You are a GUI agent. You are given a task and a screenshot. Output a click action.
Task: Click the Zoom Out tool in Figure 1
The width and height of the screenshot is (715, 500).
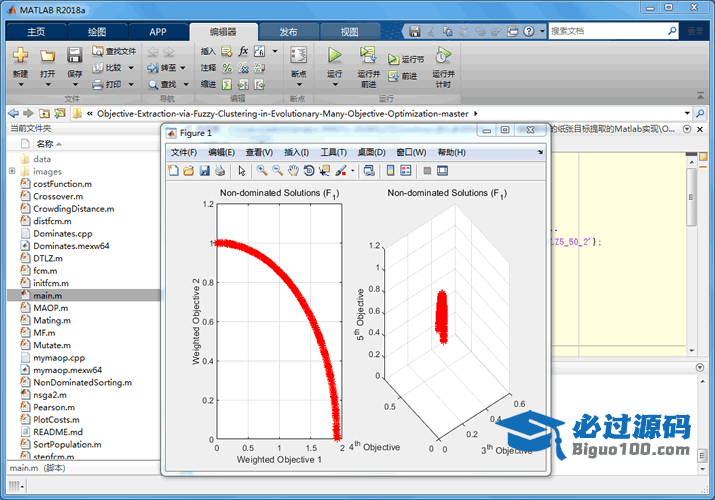tap(277, 171)
